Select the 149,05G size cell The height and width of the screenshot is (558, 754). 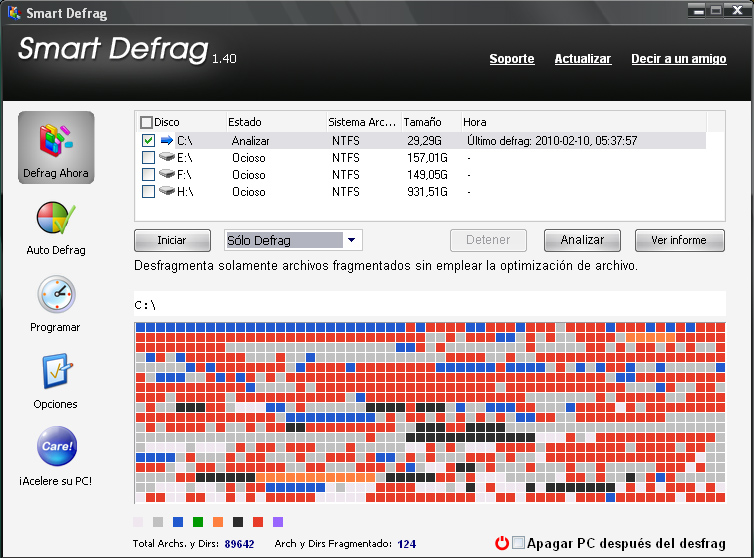click(427, 175)
